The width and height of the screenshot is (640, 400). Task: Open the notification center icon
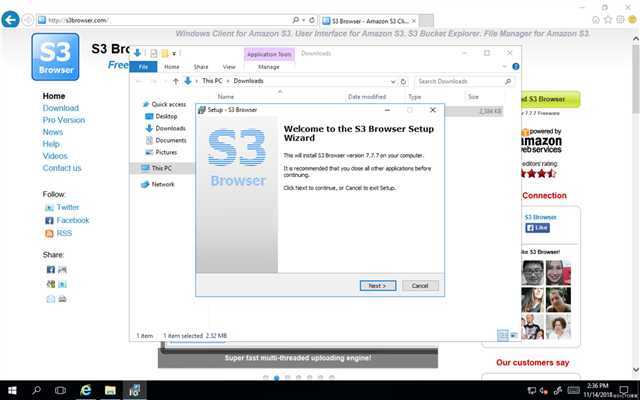(624, 390)
